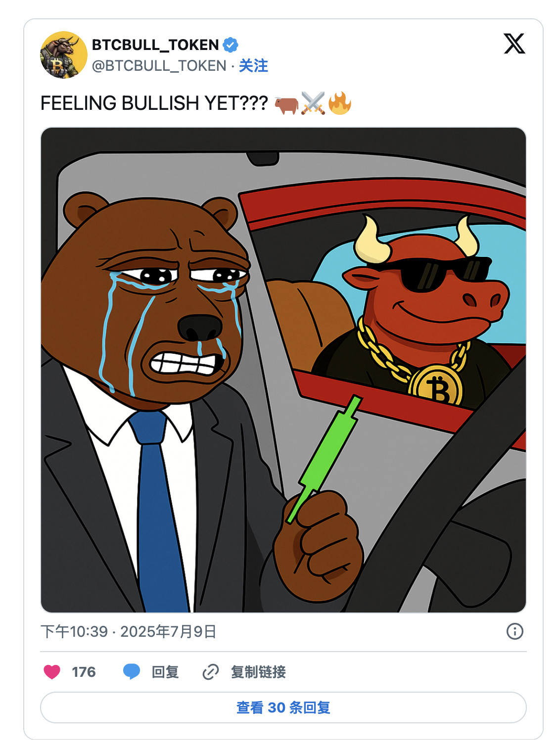
Task: Open the BTCBULL_TOKEN profile avatar
Action: [64, 55]
